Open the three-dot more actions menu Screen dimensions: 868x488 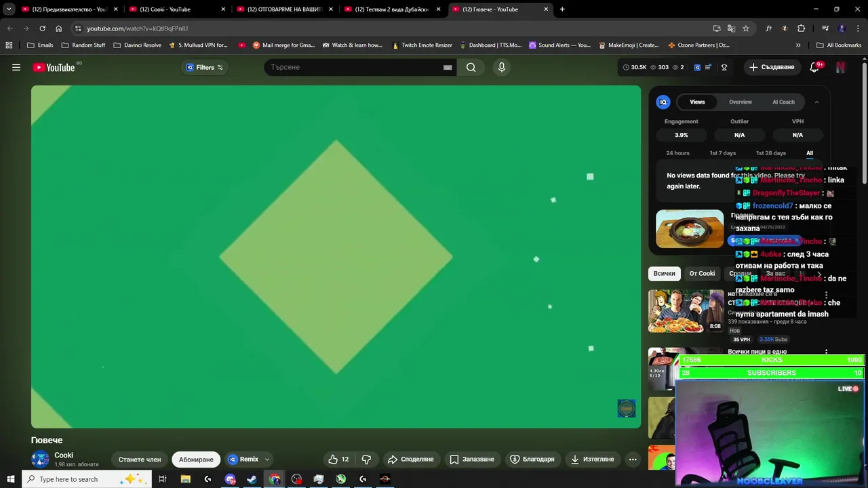[x=633, y=460]
